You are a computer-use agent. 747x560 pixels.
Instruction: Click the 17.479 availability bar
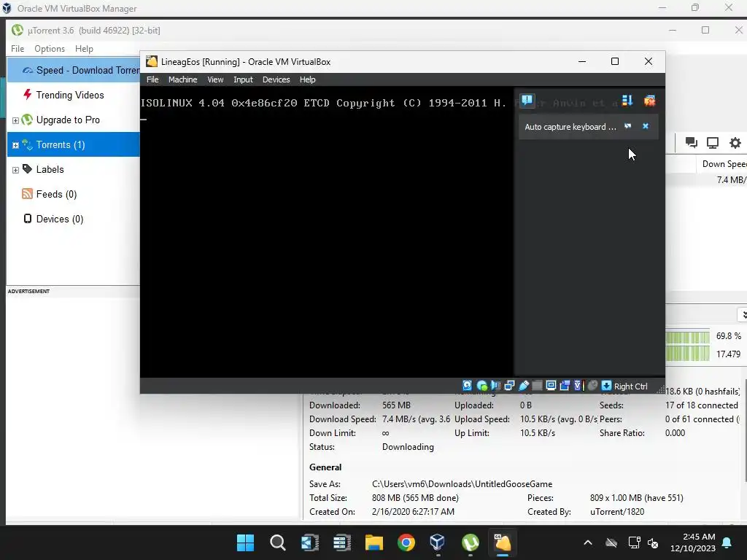point(687,354)
